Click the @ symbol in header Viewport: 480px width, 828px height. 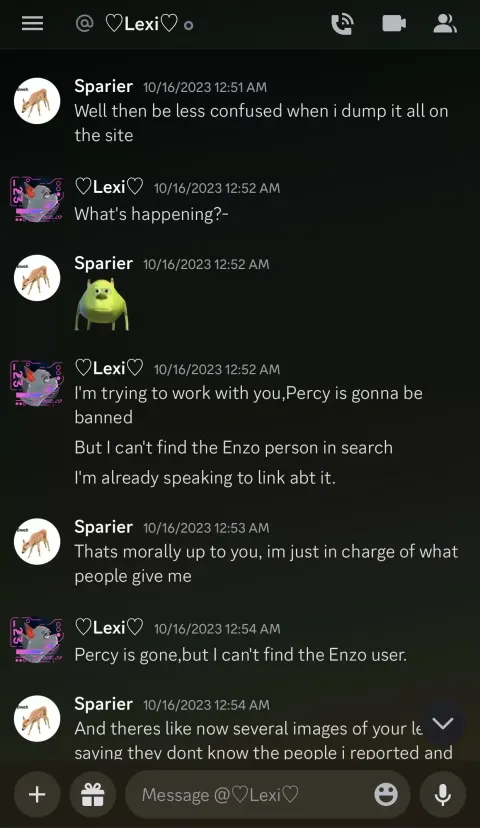click(84, 23)
